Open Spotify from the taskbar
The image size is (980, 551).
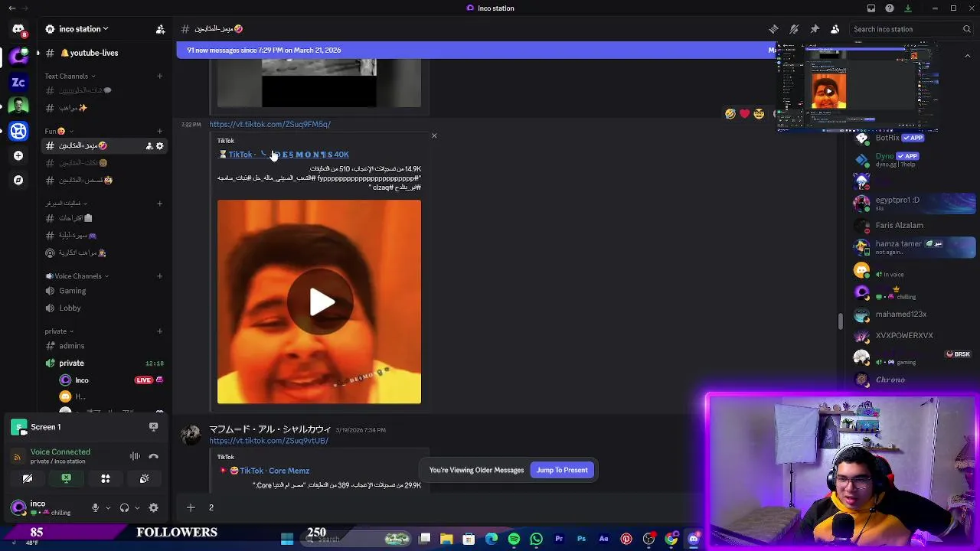pos(514,539)
